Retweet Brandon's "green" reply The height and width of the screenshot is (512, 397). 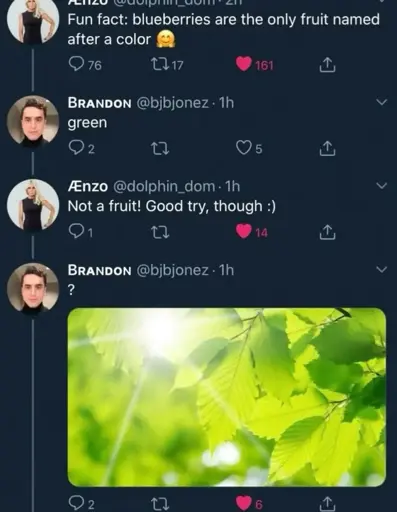pyautogui.click(x=160, y=148)
